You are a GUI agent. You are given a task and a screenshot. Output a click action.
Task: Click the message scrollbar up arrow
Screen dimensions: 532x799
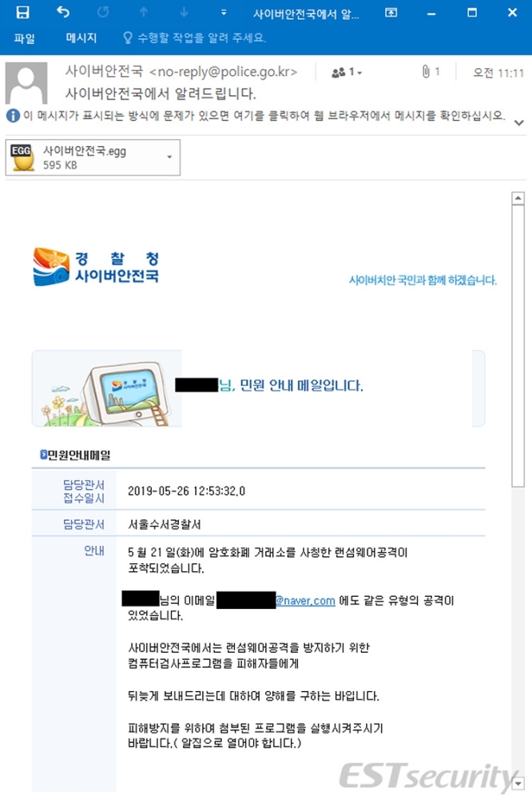tap(518, 198)
